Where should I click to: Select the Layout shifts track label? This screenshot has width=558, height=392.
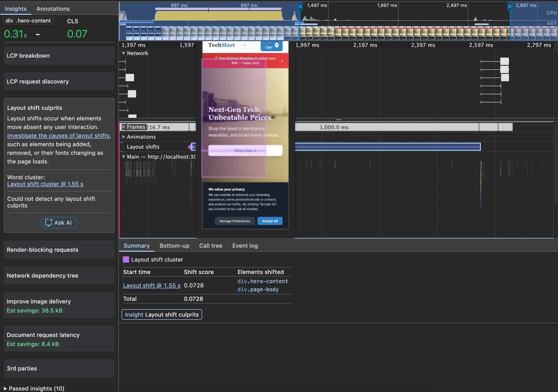coord(143,147)
